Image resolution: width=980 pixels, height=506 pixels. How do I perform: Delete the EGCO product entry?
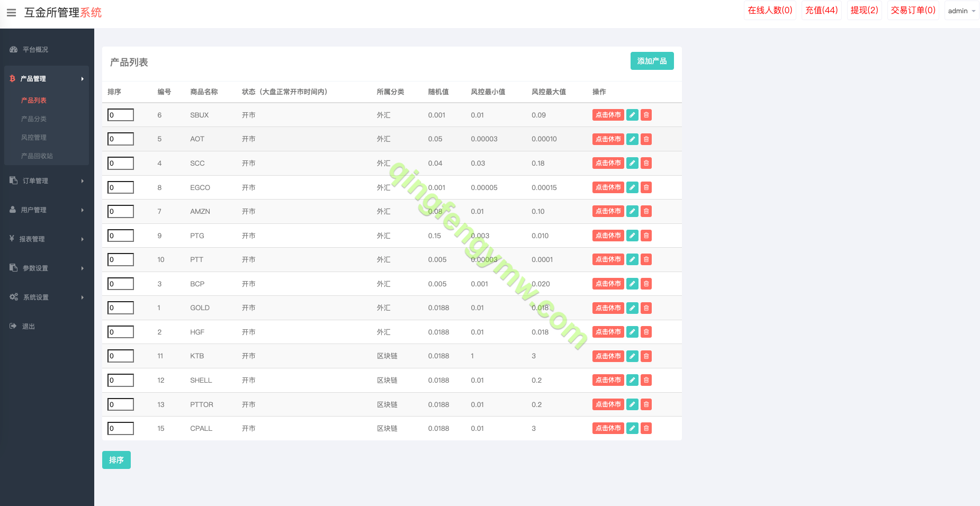pyautogui.click(x=646, y=187)
